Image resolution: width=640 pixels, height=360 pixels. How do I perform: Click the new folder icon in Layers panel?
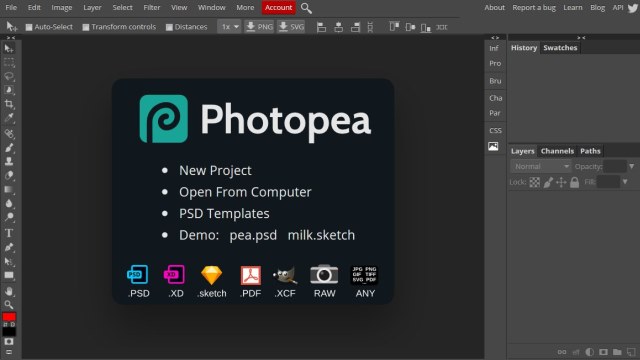pos(617,352)
